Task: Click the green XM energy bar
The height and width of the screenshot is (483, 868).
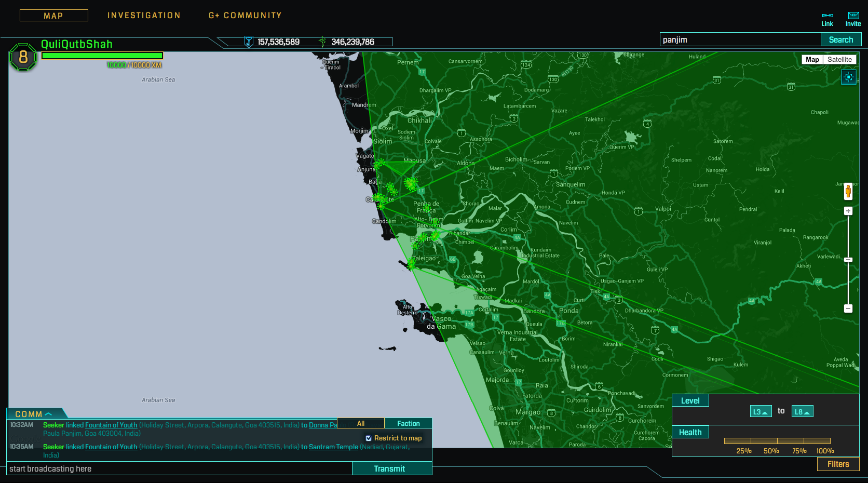Action: click(x=102, y=56)
